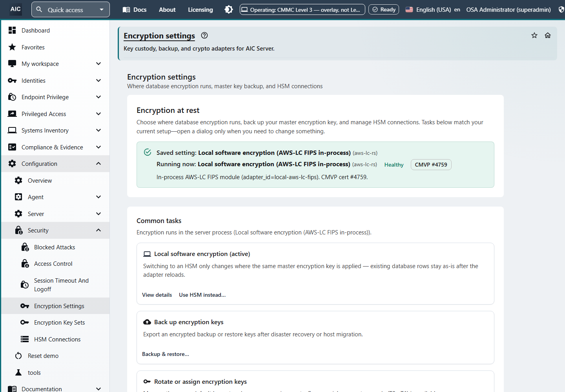Screen dimensions: 565x392
Task: Expand the Privileged Access section
Action: (x=55, y=114)
